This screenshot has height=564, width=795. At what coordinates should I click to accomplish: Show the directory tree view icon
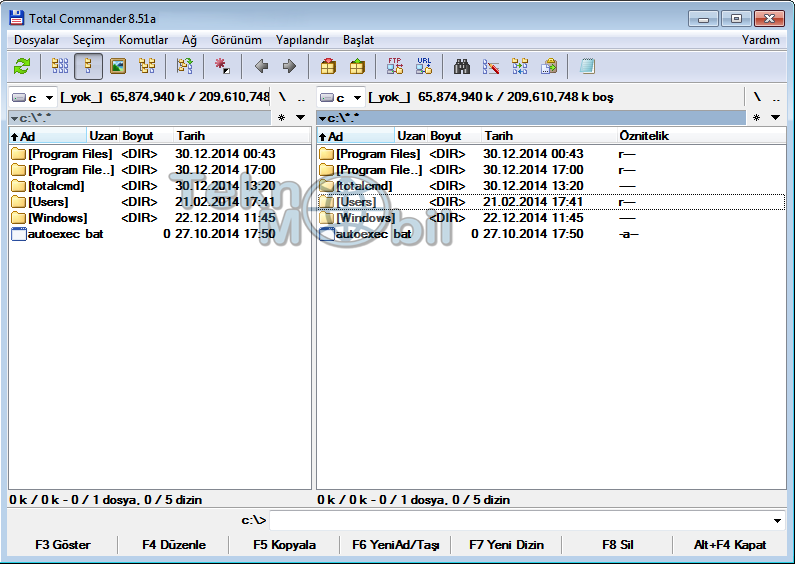pos(147,66)
